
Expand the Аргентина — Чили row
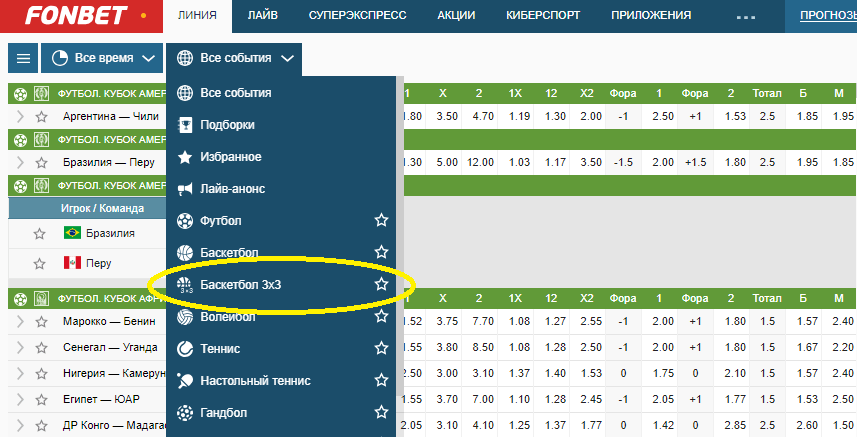click(20, 116)
